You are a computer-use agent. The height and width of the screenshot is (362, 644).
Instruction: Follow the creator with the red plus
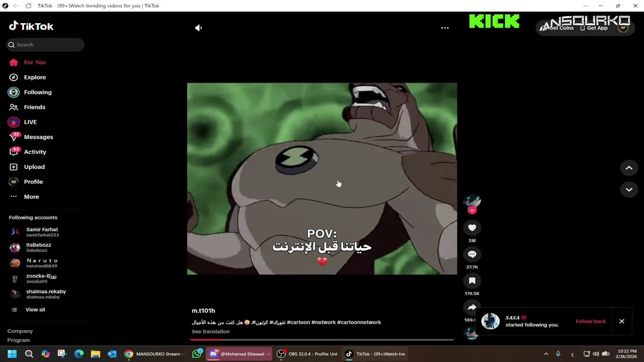(472, 210)
